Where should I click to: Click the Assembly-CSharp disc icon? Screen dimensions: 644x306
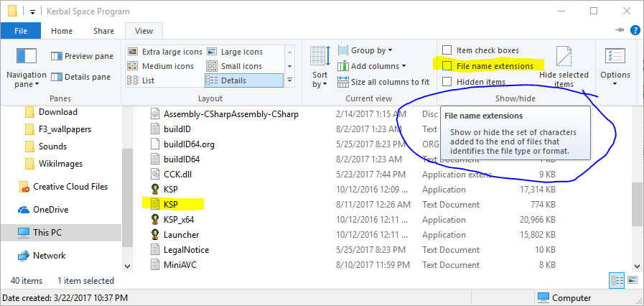[155, 113]
